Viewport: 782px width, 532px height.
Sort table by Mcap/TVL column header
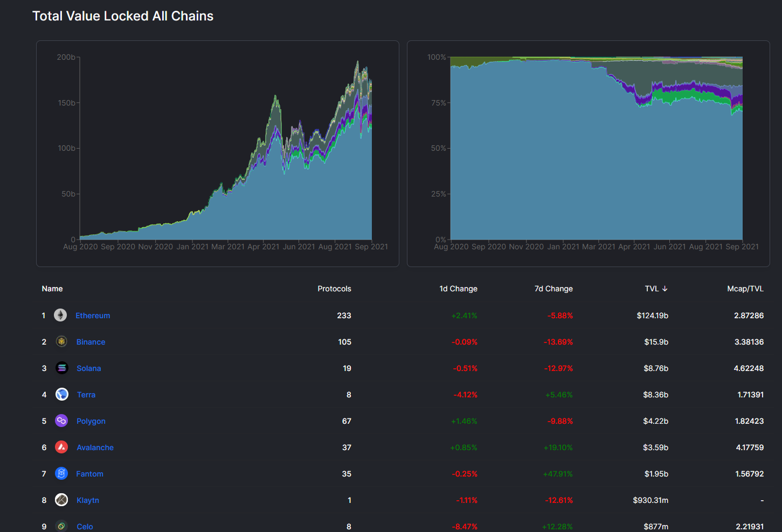click(745, 289)
